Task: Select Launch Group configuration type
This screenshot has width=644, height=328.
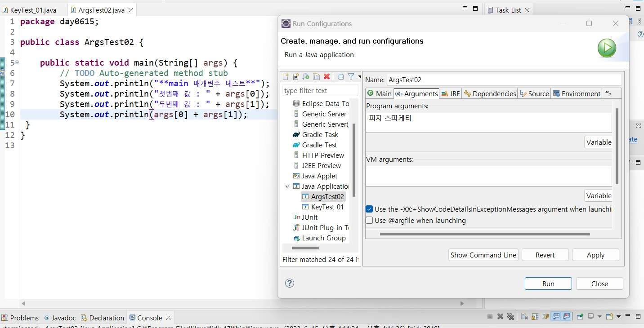Action: (x=319, y=238)
